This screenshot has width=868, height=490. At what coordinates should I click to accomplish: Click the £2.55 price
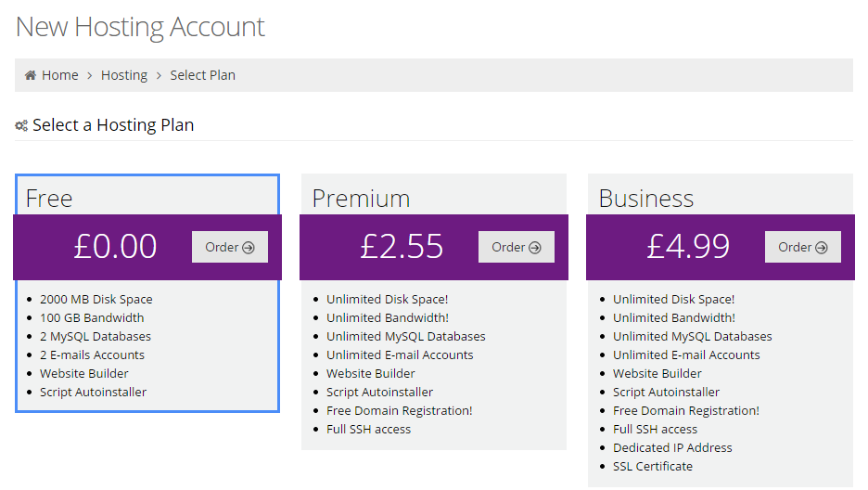click(x=402, y=246)
